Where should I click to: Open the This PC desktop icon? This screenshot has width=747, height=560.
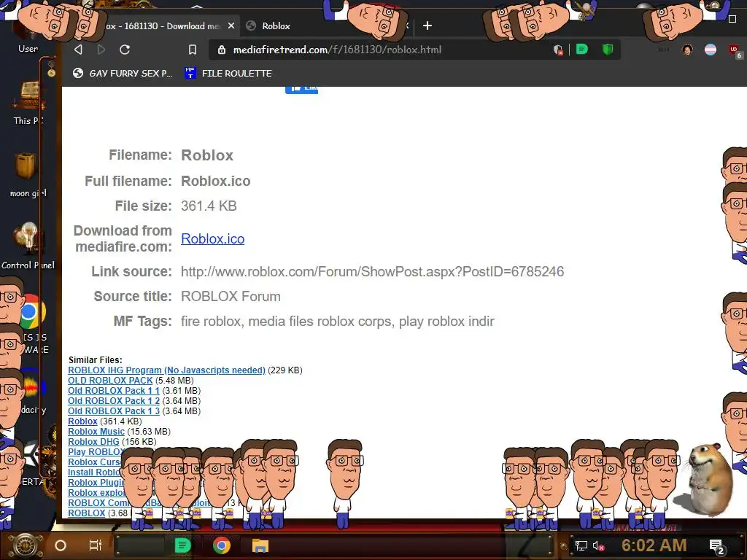tap(28, 102)
